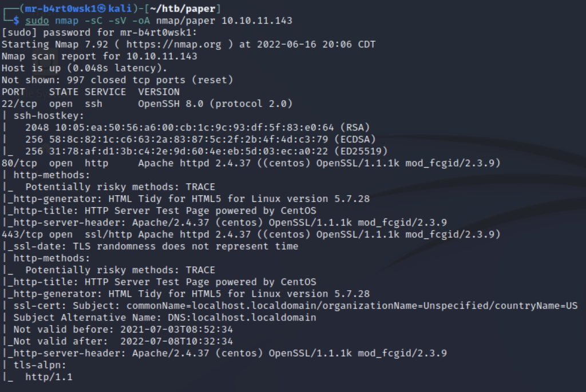Click the 22/tcp port entry
Screen dimensions: 586x392
(x=19, y=104)
